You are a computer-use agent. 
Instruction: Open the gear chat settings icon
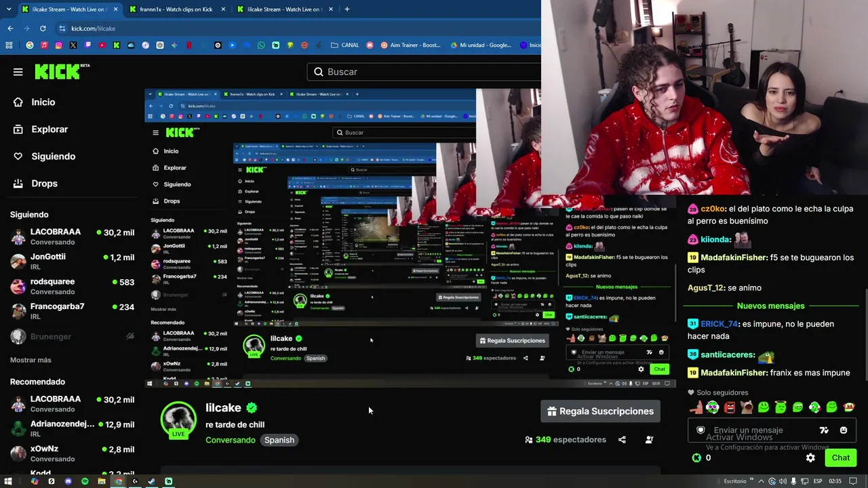point(810,457)
